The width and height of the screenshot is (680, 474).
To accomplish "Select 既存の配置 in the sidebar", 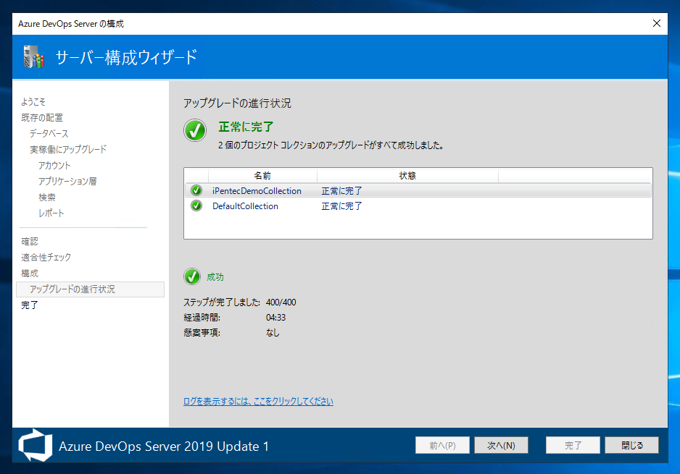I will (42, 118).
